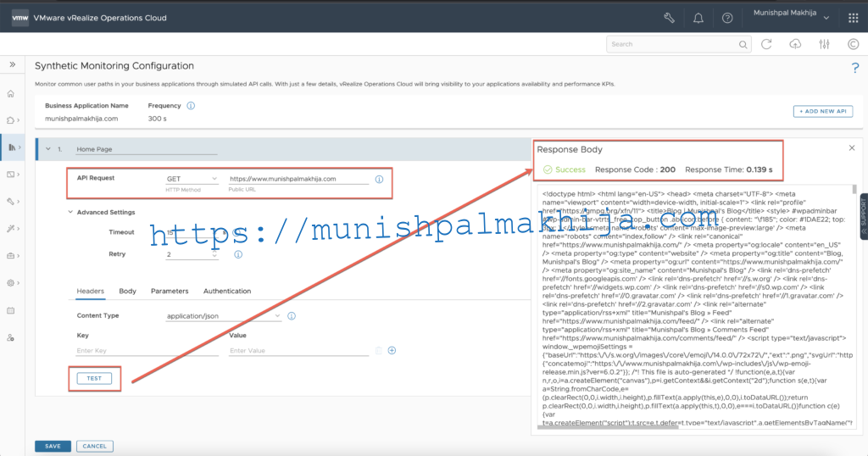The width and height of the screenshot is (868, 456).
Task: Click the info icon beside Retry
Action: pyautogui.click(x=238, y=254)
